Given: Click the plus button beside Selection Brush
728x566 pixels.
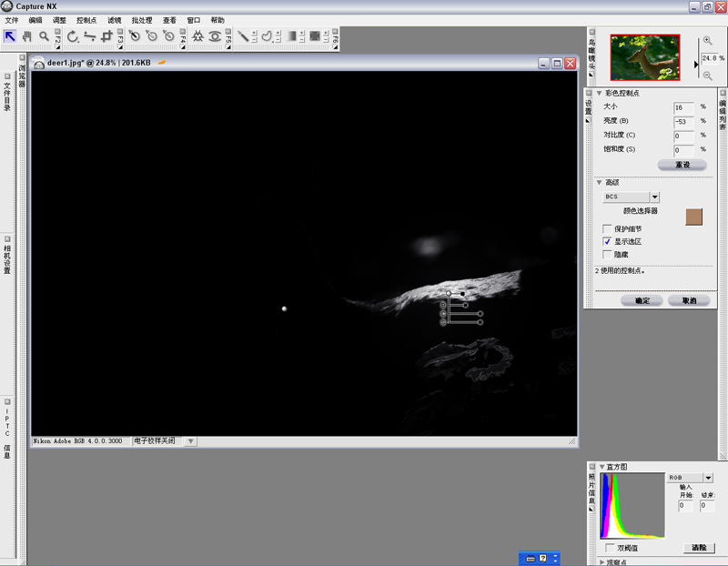Looking at the screenshot, I should (x=254, y=33).
